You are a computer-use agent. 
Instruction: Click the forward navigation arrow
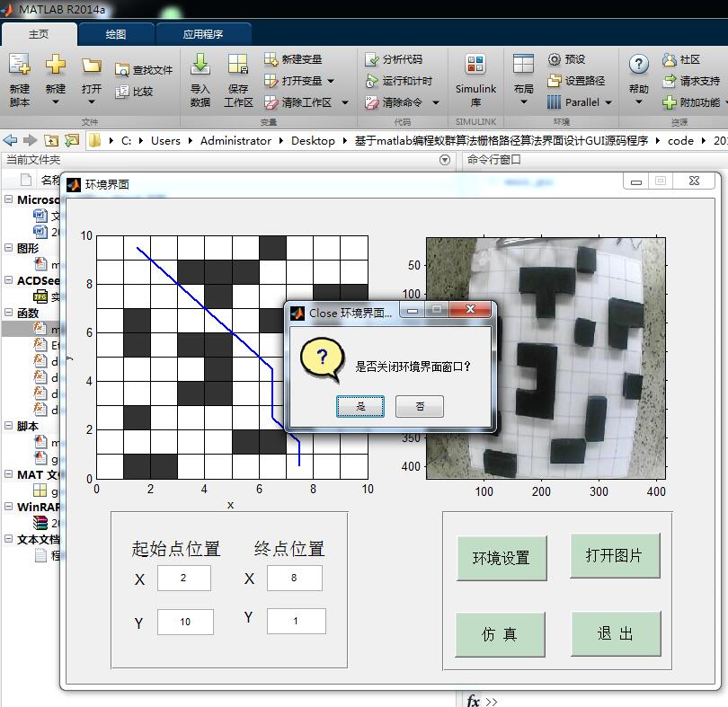tap(31, 140)
